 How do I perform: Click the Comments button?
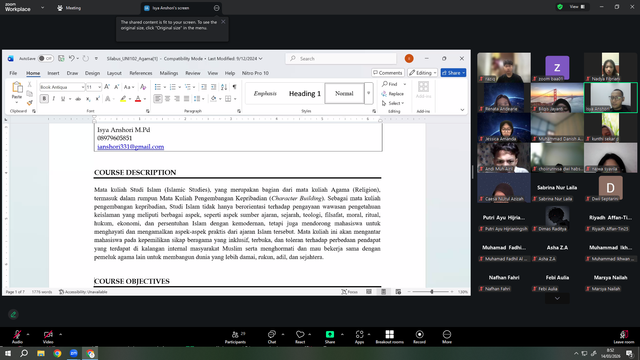(388, 73)
